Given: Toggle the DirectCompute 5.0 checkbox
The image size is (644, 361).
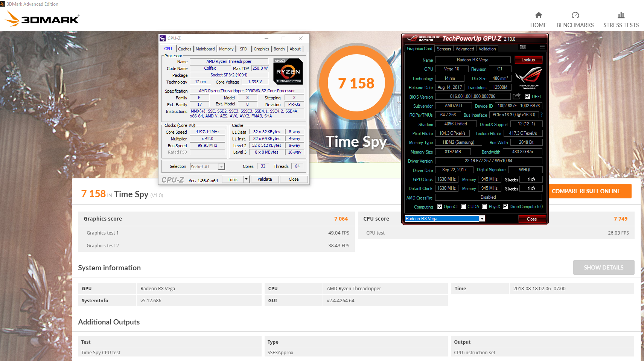Looking at the screenshot, I should pos(505,207).
